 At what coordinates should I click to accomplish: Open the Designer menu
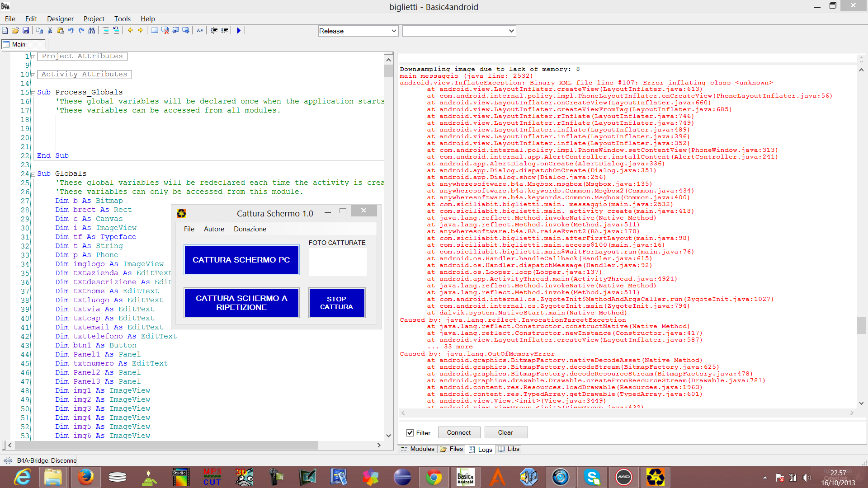click(x=60, y=19)
